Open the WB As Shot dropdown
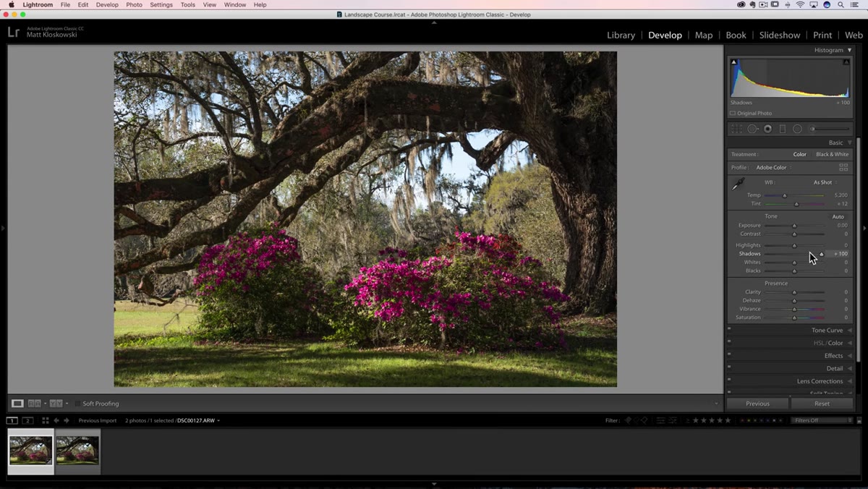 [x=824, y=182]
